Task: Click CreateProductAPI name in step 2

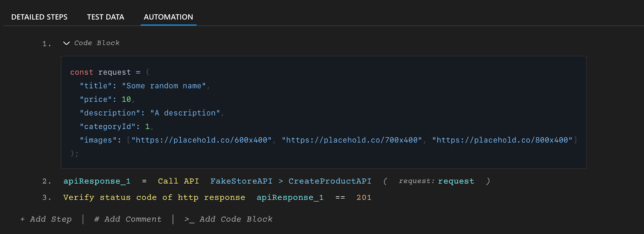Action: tap(330, 181)
